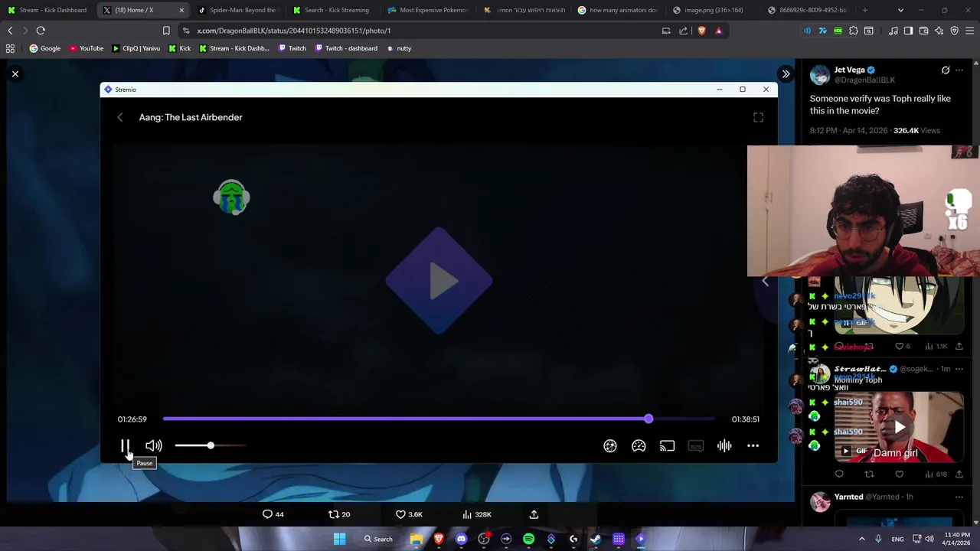Switch to Stream - Kick Dashboard tab
The width and height of the screenshot is (980, 551).
[47, 10]
